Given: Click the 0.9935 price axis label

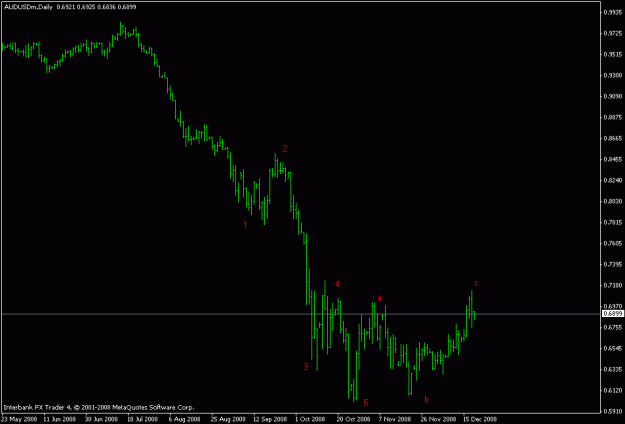Looking at the screenshot, I should (x=613, y=12).
